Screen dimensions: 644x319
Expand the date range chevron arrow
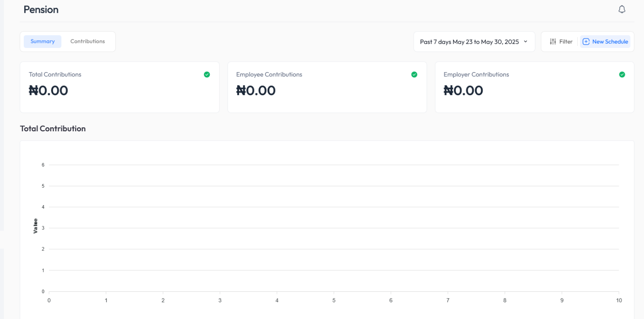point(526,41)
